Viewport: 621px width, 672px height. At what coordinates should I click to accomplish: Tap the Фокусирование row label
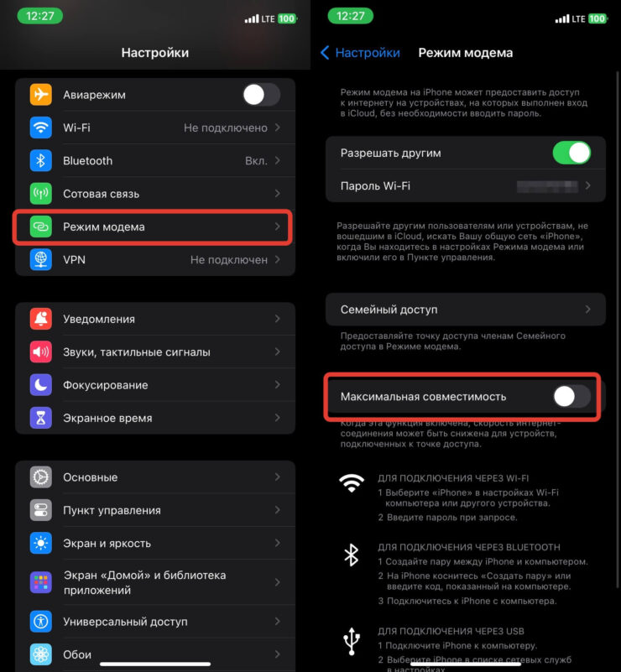[106, 385]
